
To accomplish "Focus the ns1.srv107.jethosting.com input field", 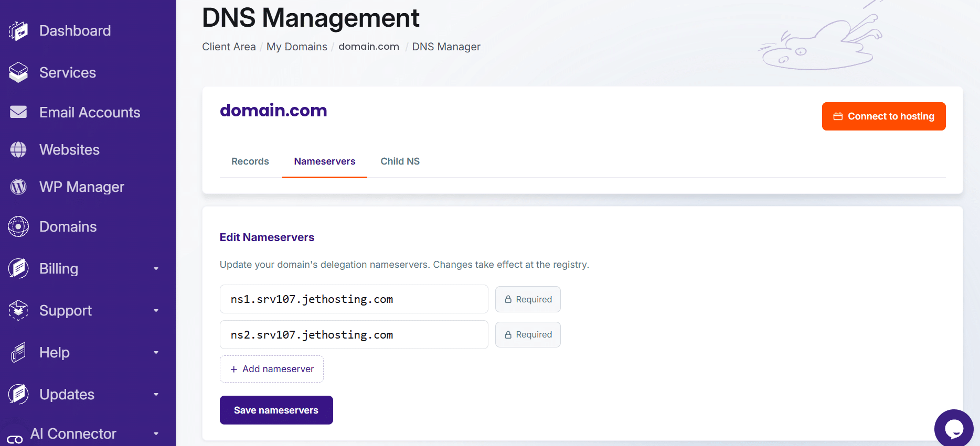I will (354, 299).
